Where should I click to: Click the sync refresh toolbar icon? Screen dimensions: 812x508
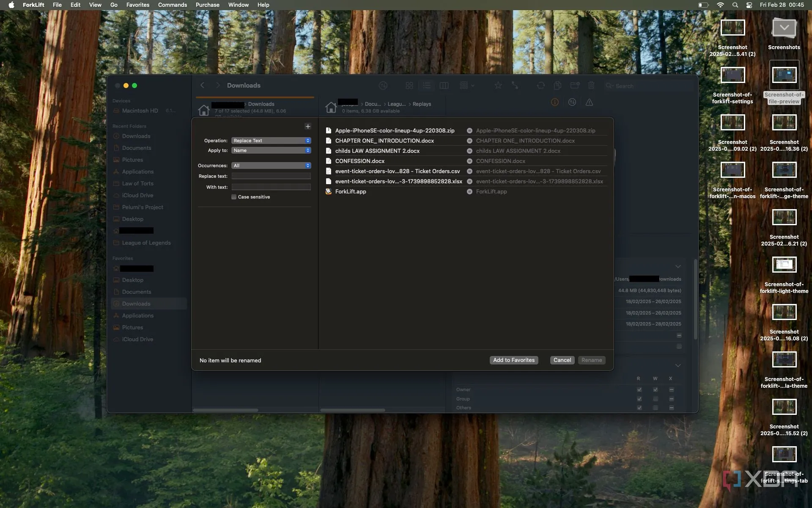540,86
